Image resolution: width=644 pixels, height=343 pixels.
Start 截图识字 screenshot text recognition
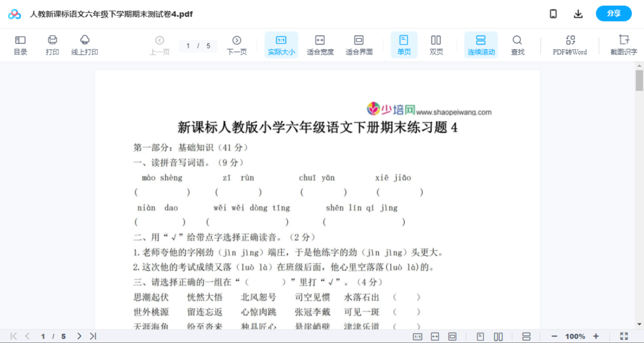(x=624, y=45)
